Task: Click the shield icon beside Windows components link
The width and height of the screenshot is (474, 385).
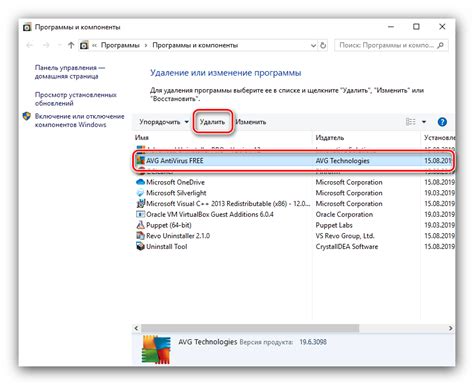Action: pos(27,116)
